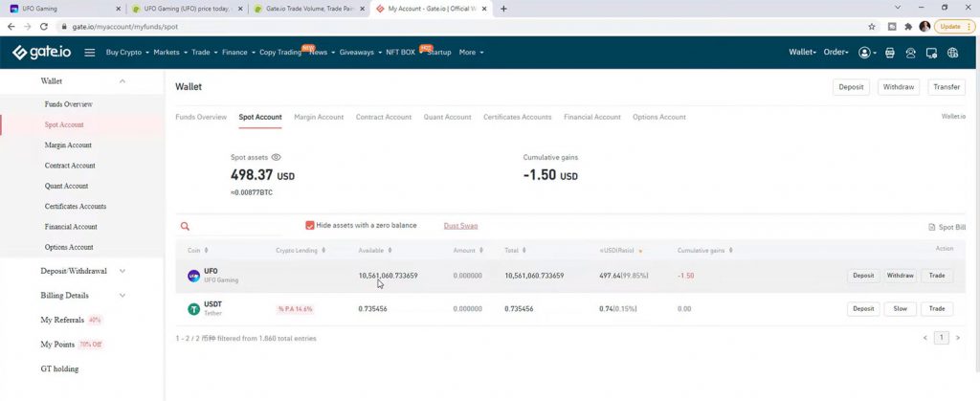The width and height of the screenshot is (980, 401).
Task: Click Deposit in the USDT row
Action: [864, 308]
